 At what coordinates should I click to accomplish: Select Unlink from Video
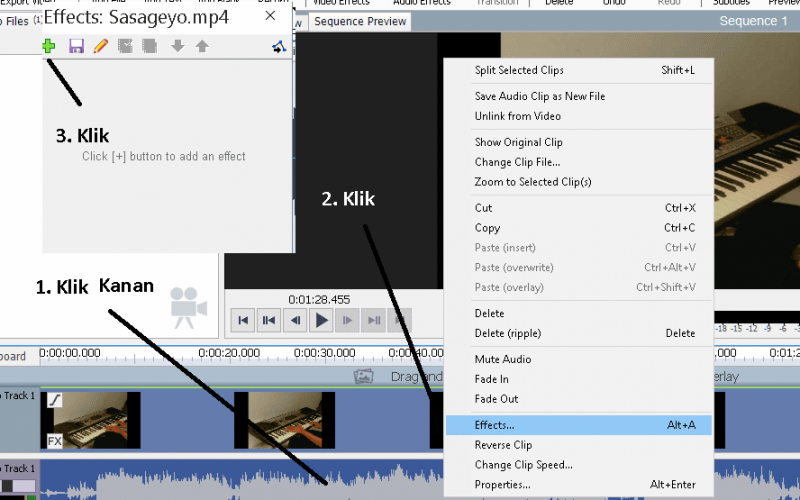[579, 116]
